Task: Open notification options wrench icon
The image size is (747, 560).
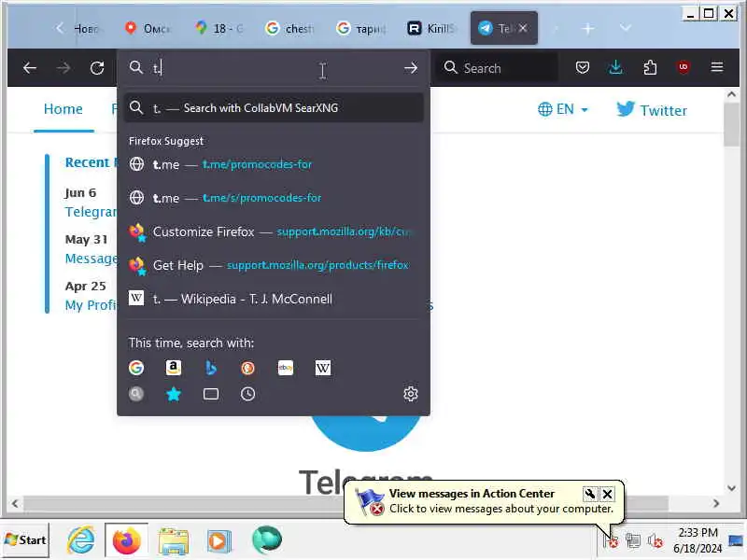Action: click(x=590, y=494)
